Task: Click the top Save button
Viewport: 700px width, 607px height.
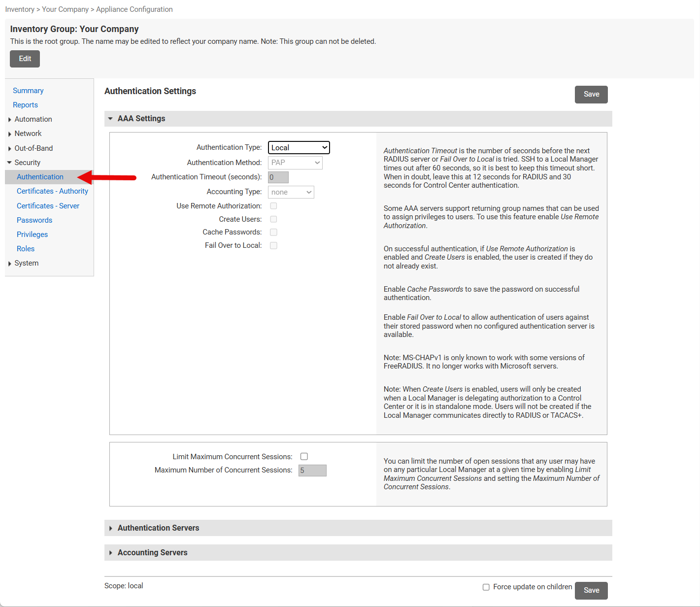Action: pyautogui.click(x=591, y=95)
